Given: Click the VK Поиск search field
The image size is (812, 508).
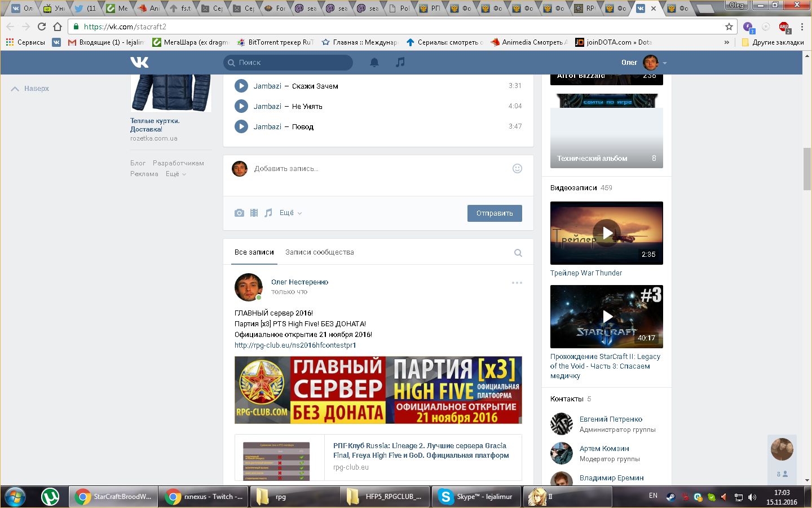Looking at the screenshot, I should pyautogui.click(x=288, y=62).
